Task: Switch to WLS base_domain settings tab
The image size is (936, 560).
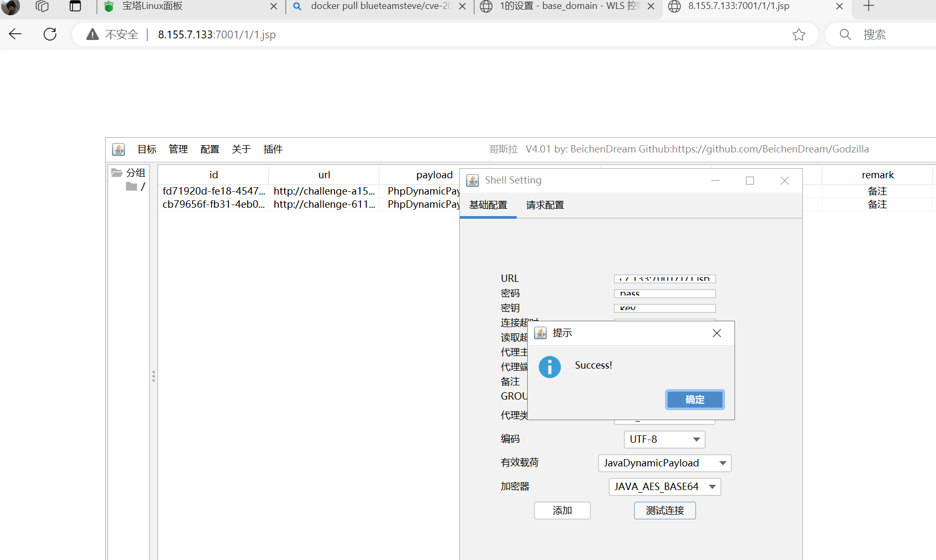Action: 569,6
